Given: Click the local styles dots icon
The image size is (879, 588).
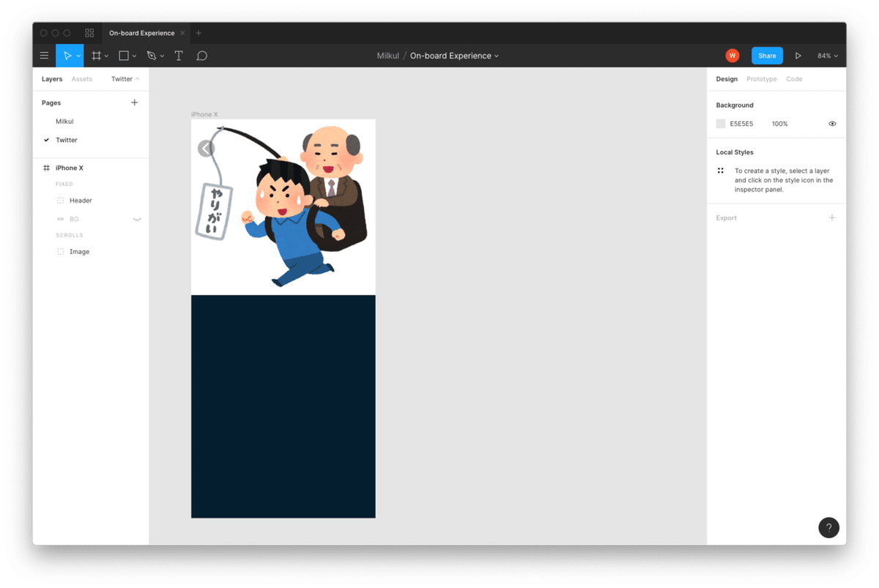Looking at the screenshot, I should [x=721, y=171].
